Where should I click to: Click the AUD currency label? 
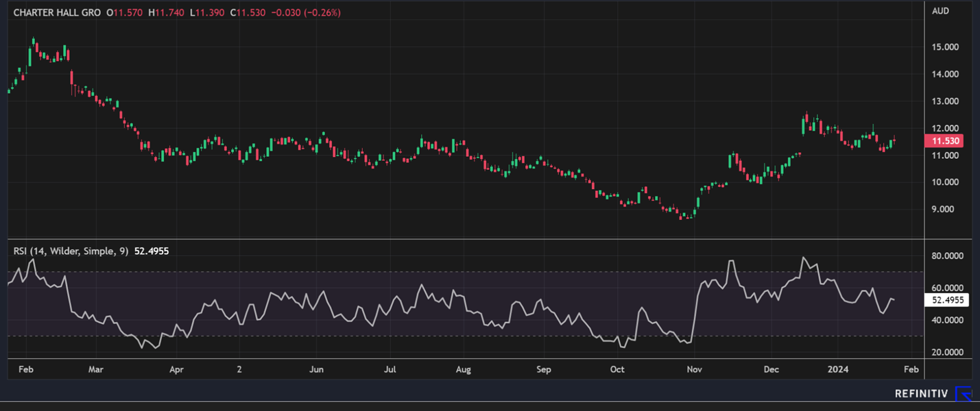(940, 12)
